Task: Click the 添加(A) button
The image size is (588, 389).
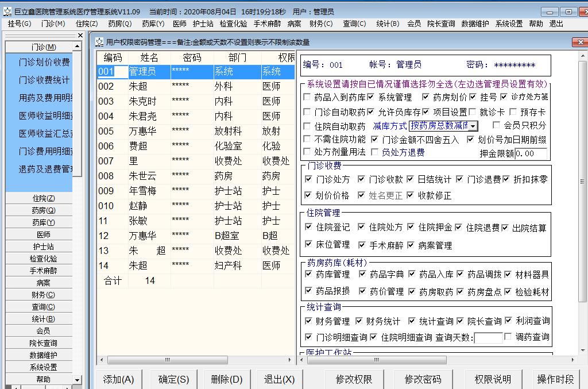Action: pos(118,380)
